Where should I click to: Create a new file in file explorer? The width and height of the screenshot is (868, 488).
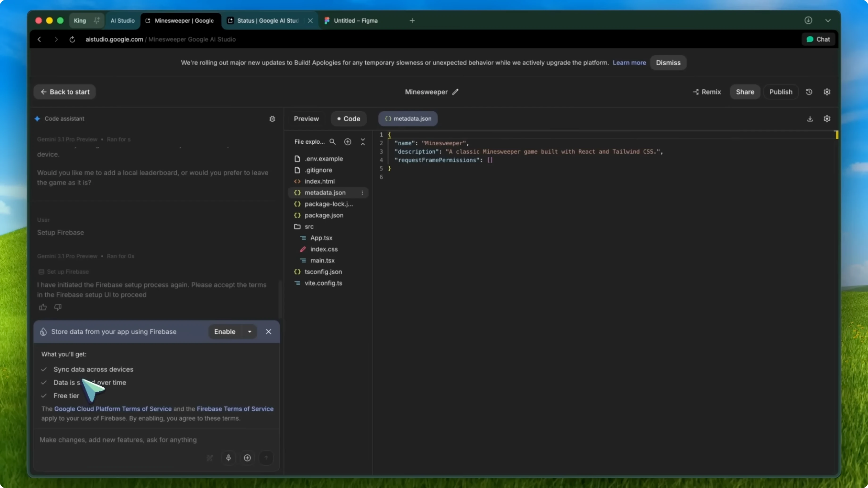[x=348, y=142]
